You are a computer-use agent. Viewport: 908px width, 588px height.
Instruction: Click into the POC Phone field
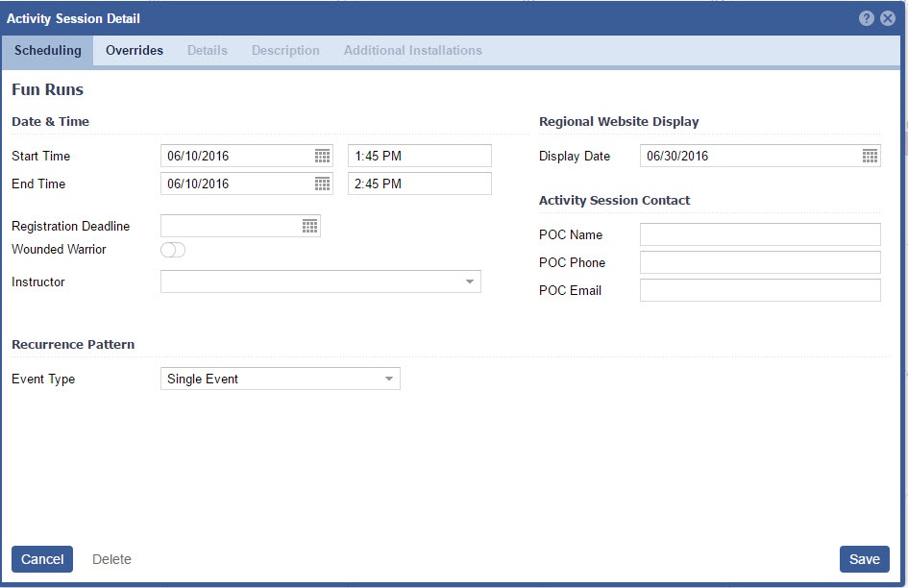click(760, 262)
